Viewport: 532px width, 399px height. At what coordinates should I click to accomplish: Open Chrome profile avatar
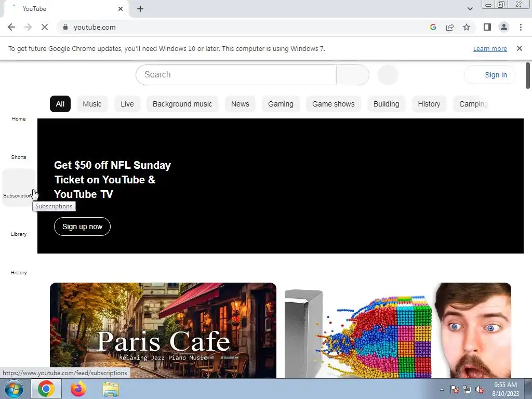point(504,27)
